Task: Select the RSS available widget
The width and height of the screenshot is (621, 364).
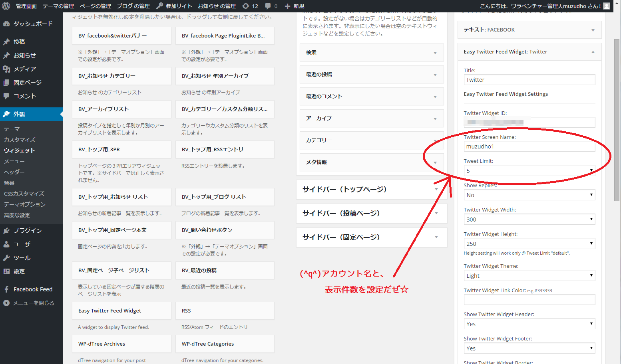Action: (x=225, y=311)
